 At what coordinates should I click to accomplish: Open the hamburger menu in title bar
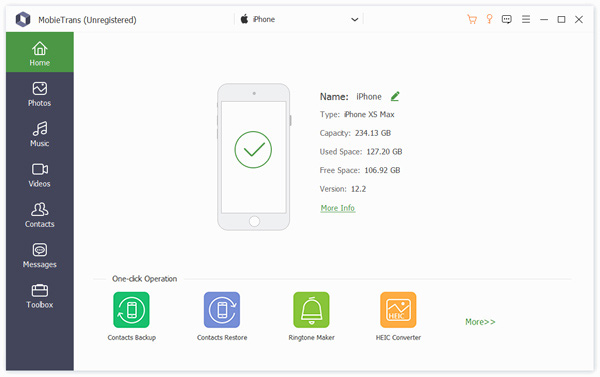(526, 19)
